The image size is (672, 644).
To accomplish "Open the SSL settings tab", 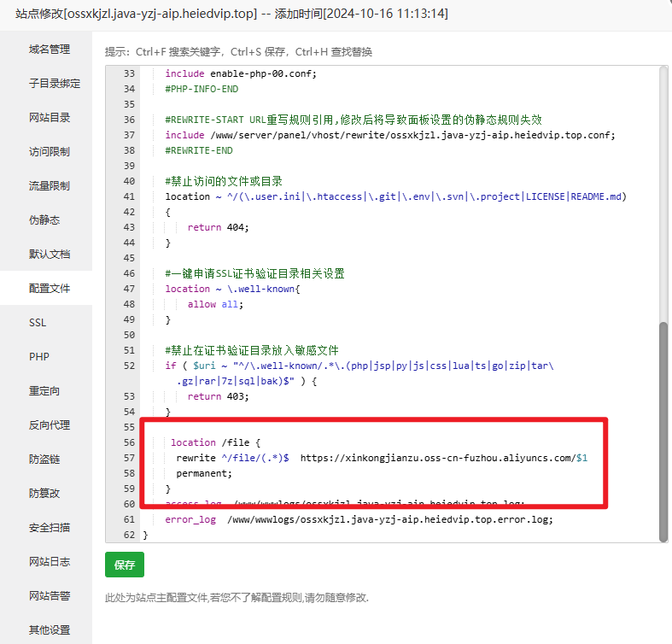I will point(38,323).
